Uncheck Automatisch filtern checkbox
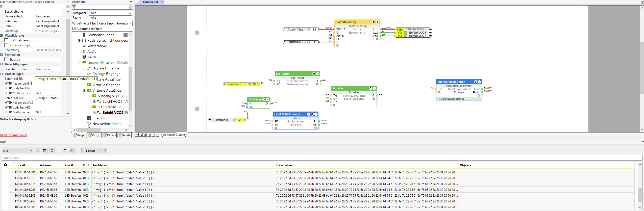 74,29
